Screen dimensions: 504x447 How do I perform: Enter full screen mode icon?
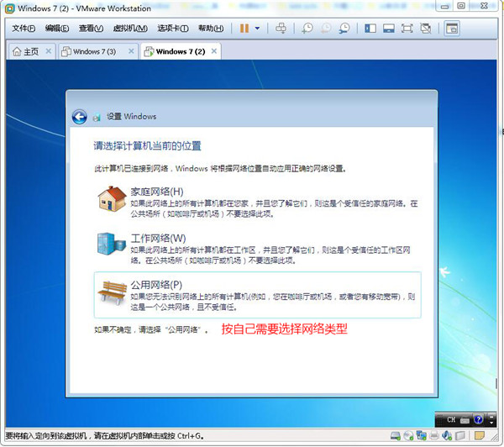pos(407,29)
